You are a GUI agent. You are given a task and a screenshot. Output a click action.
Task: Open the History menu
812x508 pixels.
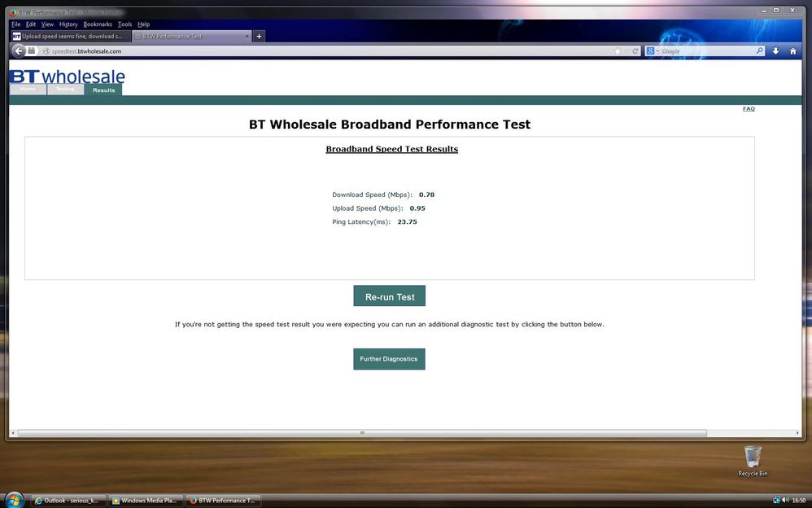pyautogui.click(x=68, y=24)
